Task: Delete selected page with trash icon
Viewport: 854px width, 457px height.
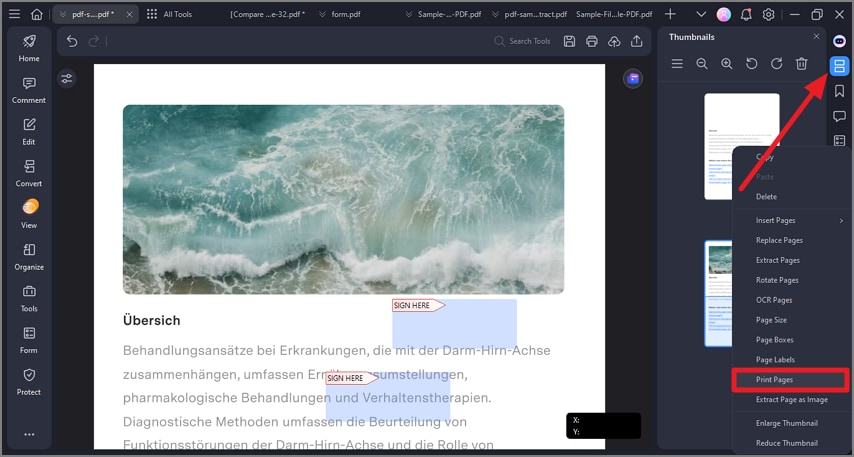Action: point(802,64)
